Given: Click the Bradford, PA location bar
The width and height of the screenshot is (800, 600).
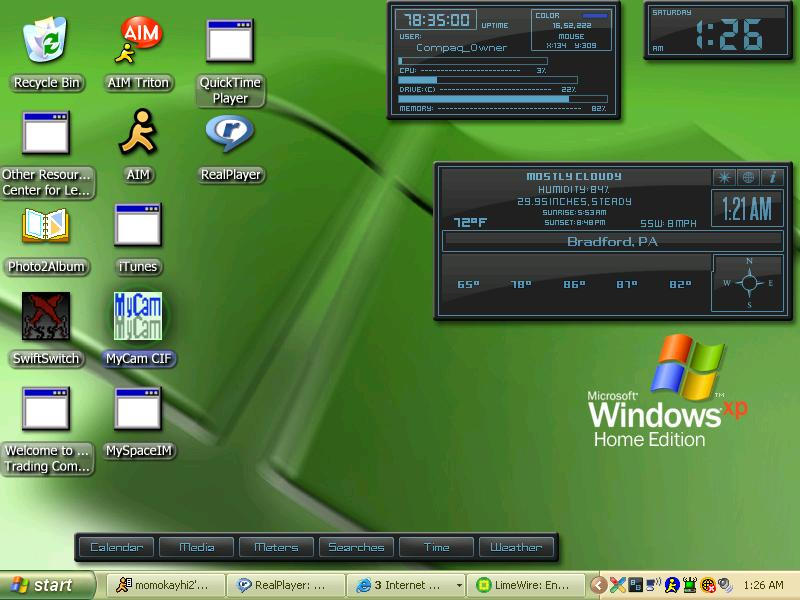Looking at the screenshot, I should click(612, 241).
